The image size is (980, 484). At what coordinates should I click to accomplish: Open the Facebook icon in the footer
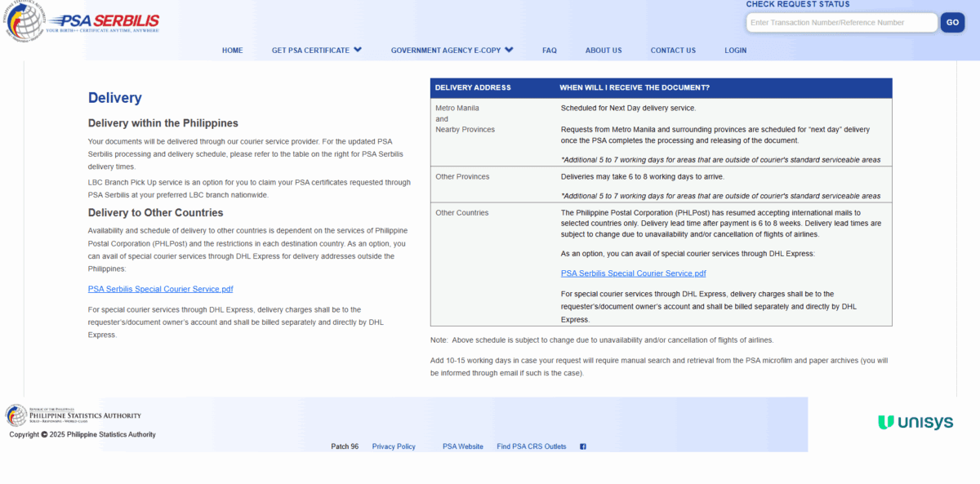(x=583, y=446)
